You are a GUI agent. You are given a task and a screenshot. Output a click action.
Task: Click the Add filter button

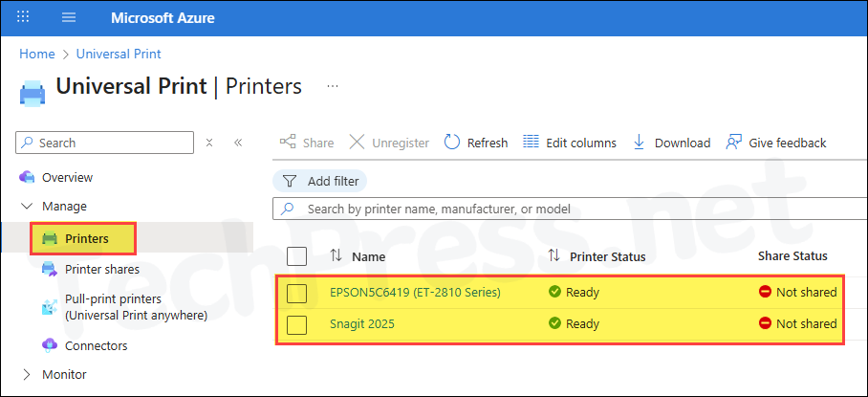320,181
